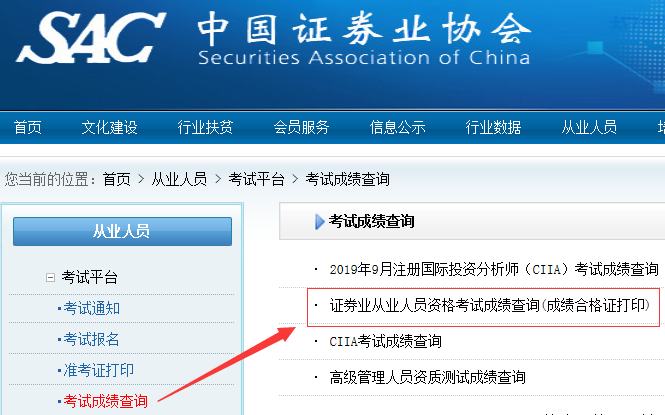Open 高级管理人员资质测试成绩查询 link

coord(427,377)
